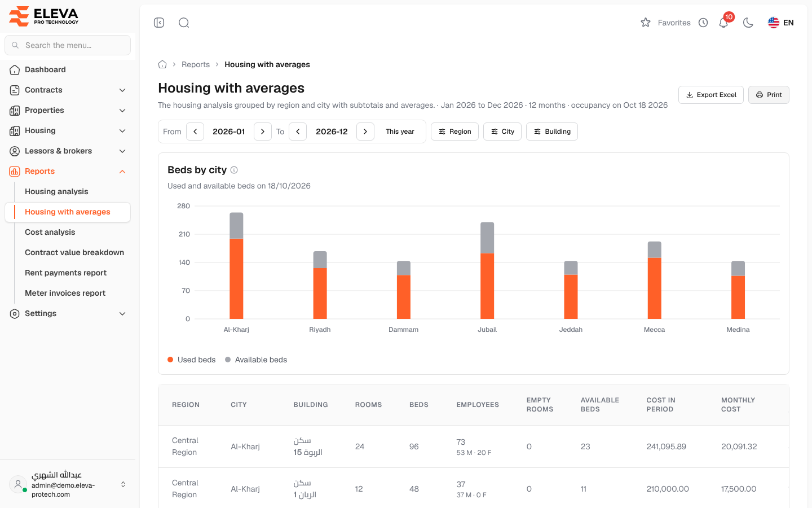The width and height of the screenshot is (812, 508).
Task: Toggle grouping by Building
Action: (x=552, y=132)
